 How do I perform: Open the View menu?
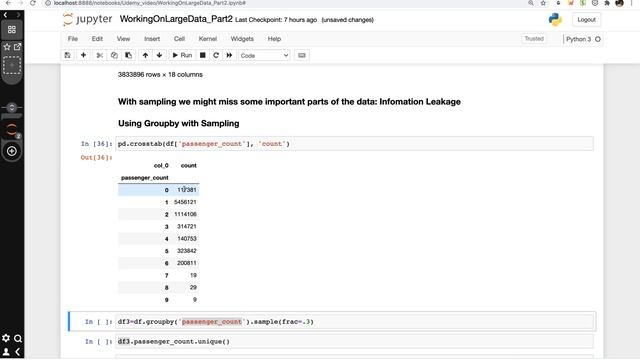pos(123,39)
